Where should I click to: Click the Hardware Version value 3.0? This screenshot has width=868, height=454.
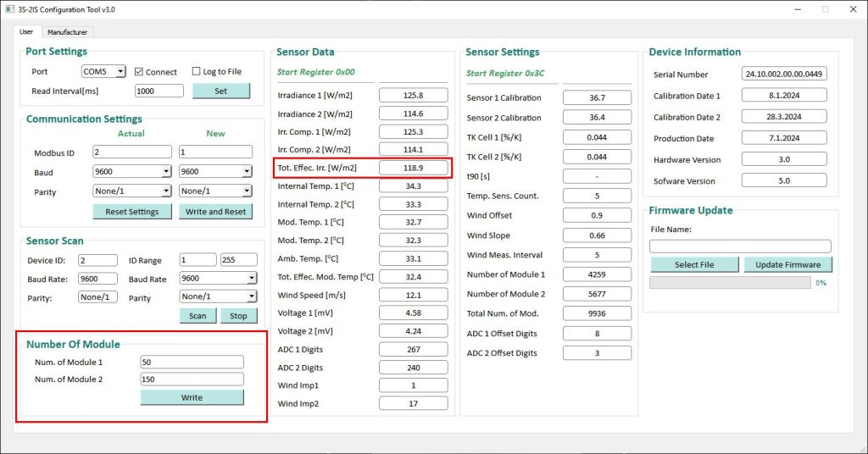click(x=784, y=159)
